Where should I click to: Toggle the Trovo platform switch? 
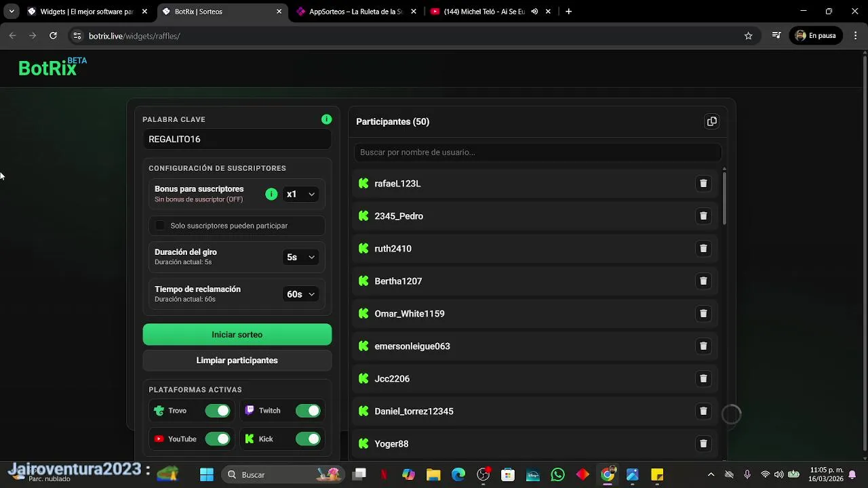coord(218,411)
